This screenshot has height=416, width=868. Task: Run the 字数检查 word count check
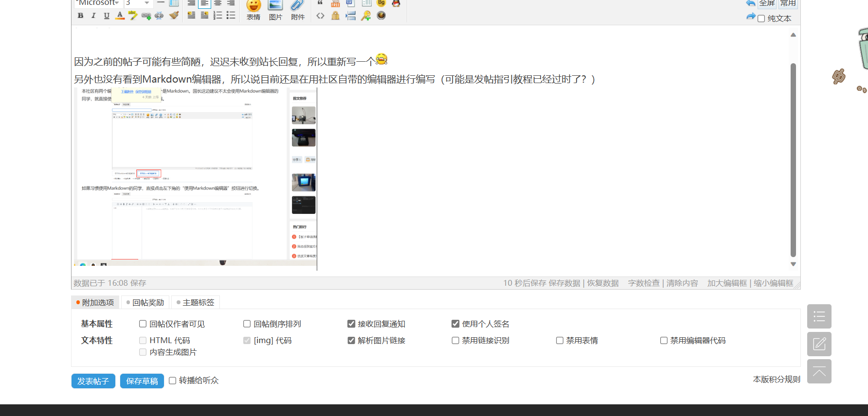[644, 283]
